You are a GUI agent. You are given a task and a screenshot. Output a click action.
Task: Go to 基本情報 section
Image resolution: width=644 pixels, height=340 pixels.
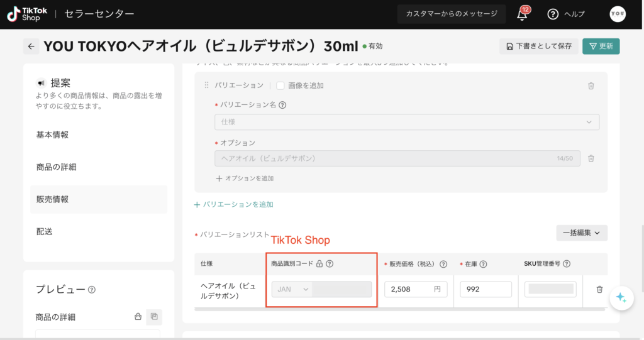[x=53, y=134]
